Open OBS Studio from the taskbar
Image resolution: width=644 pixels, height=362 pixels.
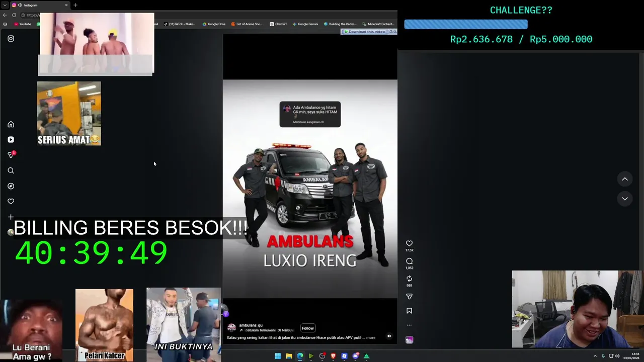tap(322, 356)
